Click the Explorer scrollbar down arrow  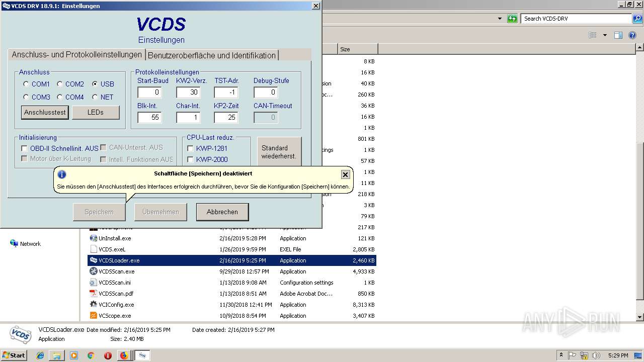click(x=640, y=317)
